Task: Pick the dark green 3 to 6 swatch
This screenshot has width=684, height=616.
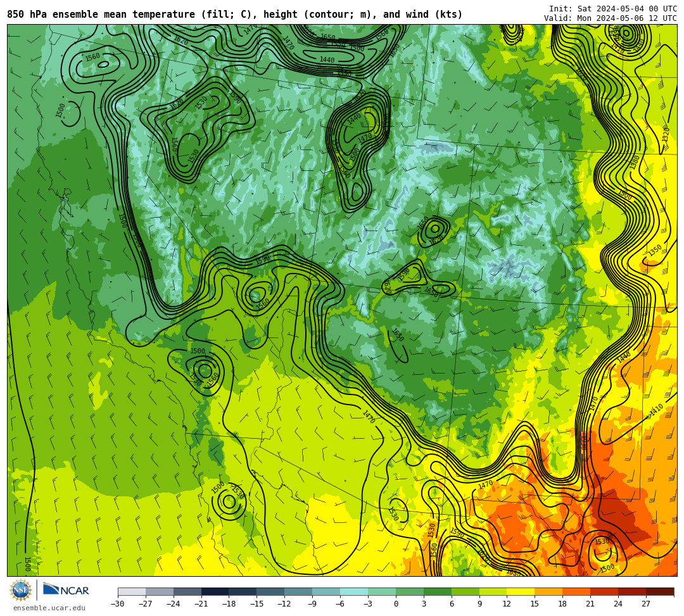Action: click(x=438, y=591)
